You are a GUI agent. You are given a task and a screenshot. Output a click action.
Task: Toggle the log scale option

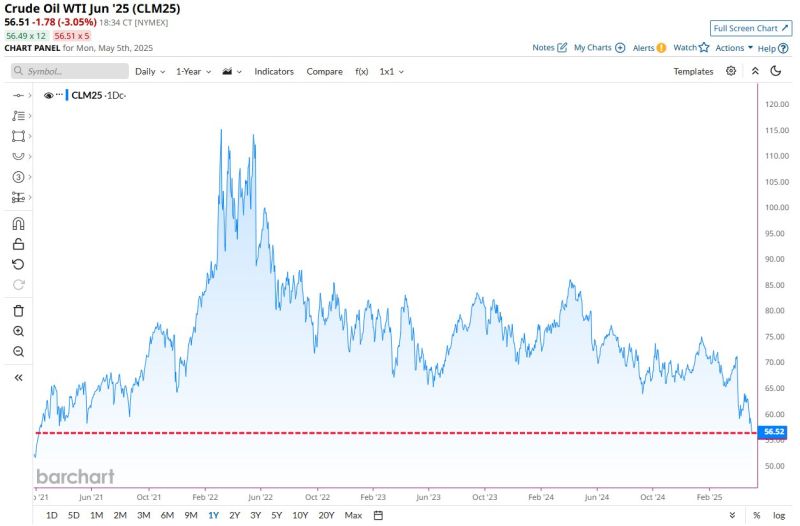779,515
